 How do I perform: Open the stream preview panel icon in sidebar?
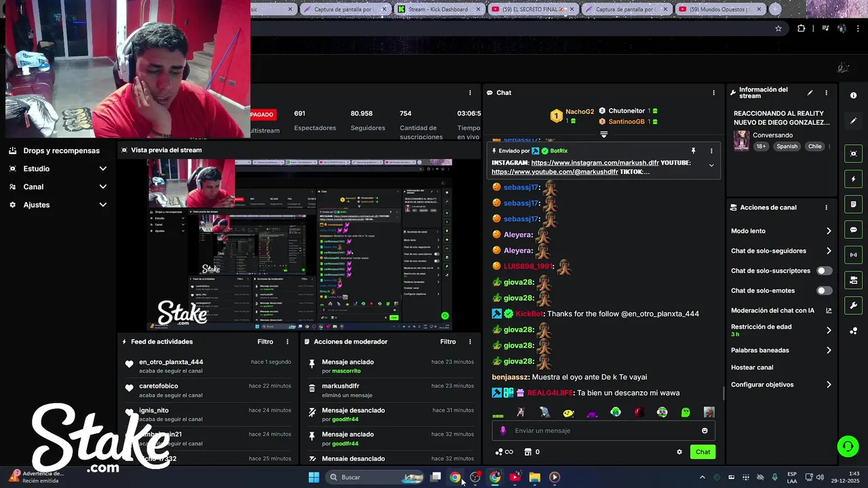(853, 154)
